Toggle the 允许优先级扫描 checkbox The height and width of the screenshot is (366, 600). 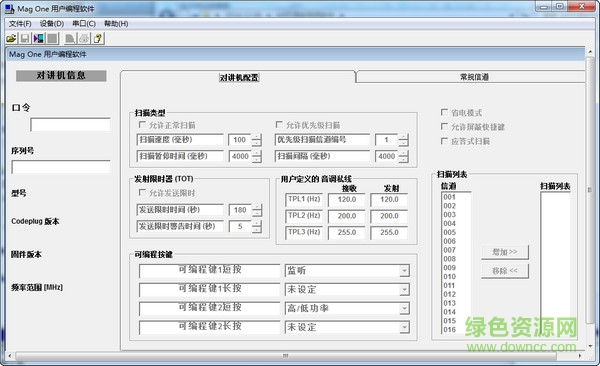click(279, 125)
